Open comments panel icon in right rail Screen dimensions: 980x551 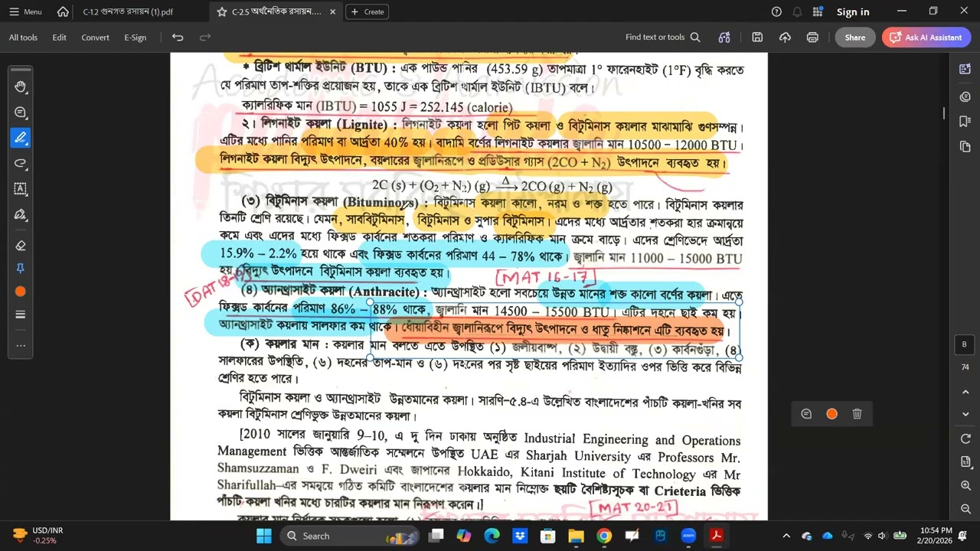pyautogui.click(x=965, y=96)
